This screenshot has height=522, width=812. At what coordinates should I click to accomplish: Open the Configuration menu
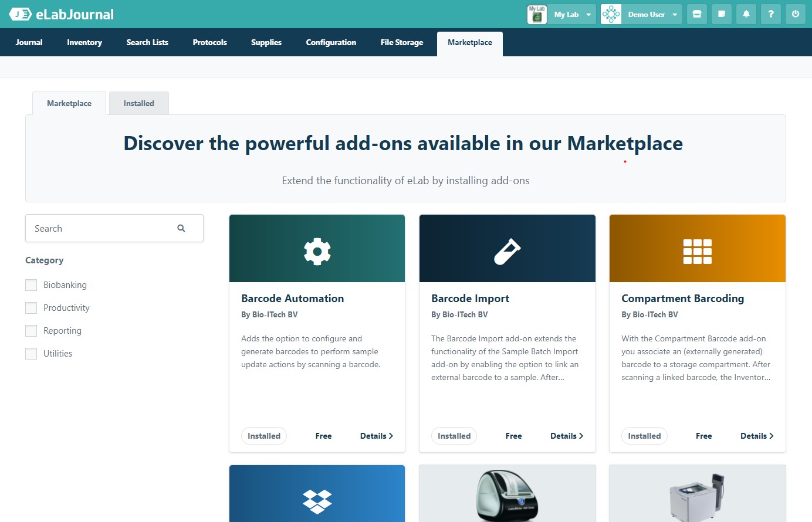click(x=331, y=42)
